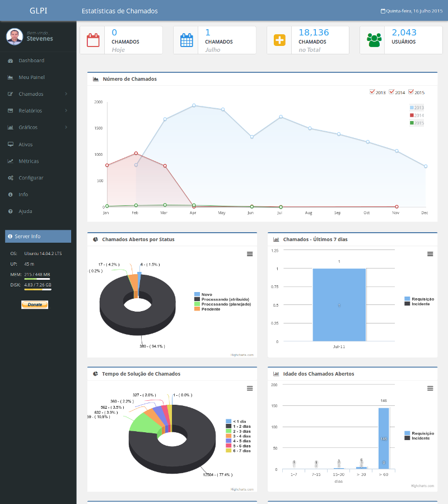The height and width of the screenshot is (504, 448).
Task: Expand the Gráficos submenu in sidebar
Action: [x=66, y=127]
